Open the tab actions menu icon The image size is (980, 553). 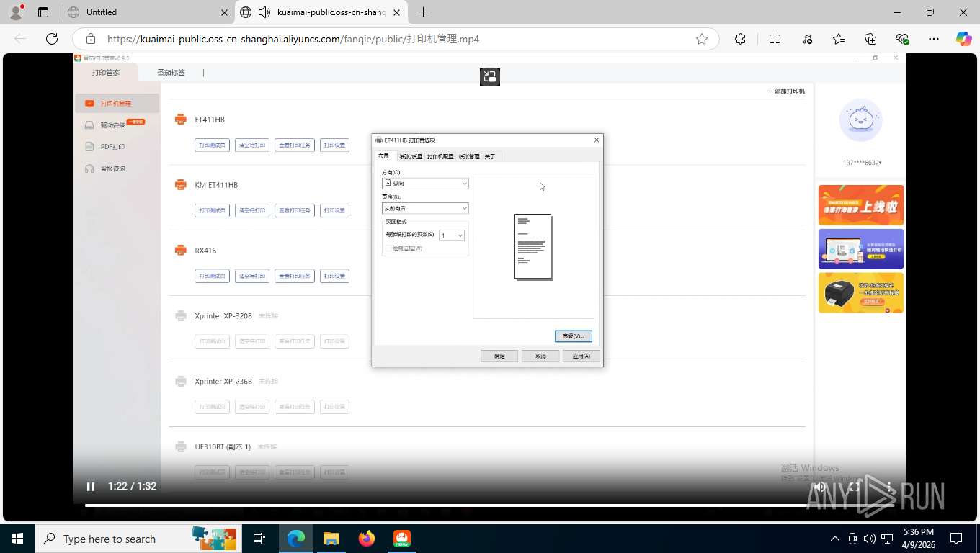click(43, 12)
